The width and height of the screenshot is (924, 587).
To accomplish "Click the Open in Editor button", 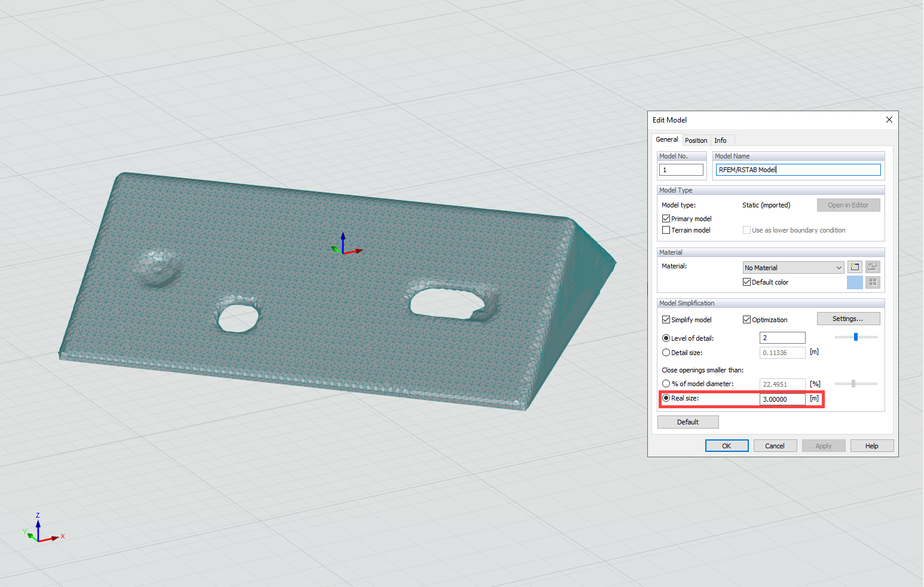I will (x=848, y=205).
